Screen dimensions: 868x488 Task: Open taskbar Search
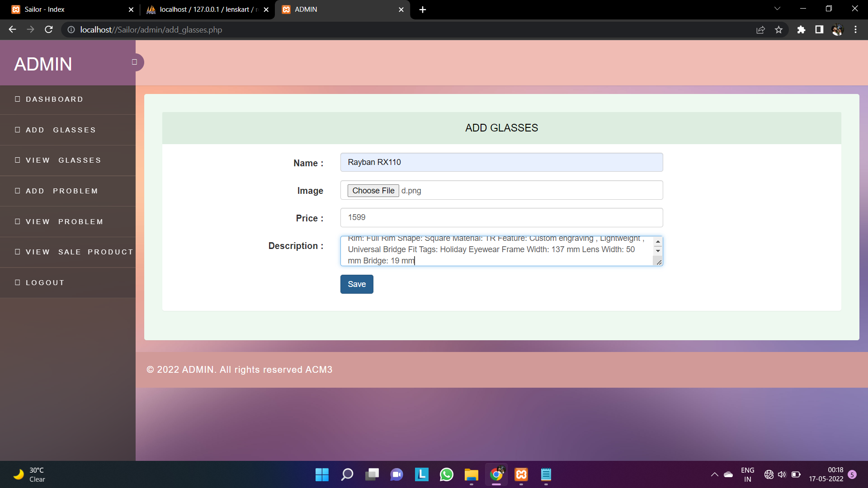tap(347, 474)
